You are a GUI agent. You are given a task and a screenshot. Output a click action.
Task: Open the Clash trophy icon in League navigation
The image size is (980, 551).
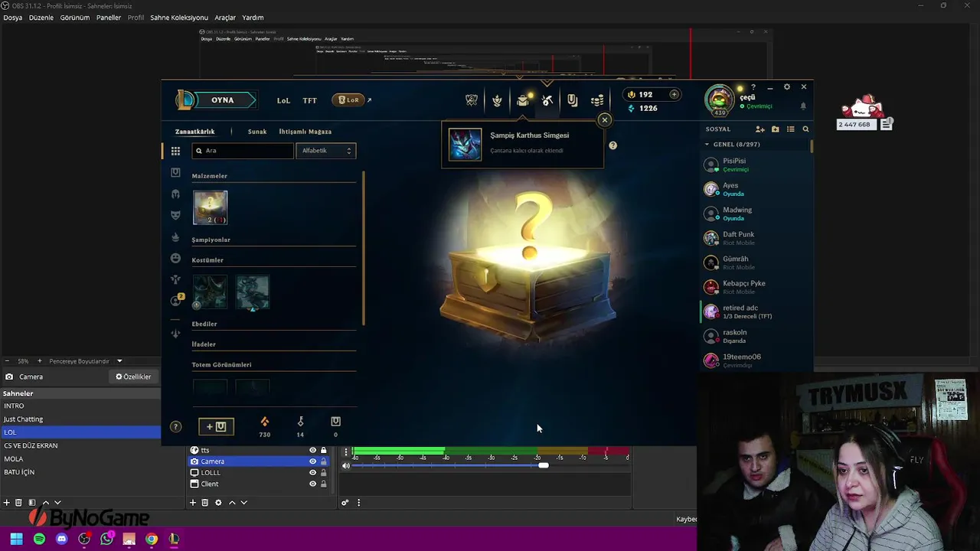coord(472,100)
